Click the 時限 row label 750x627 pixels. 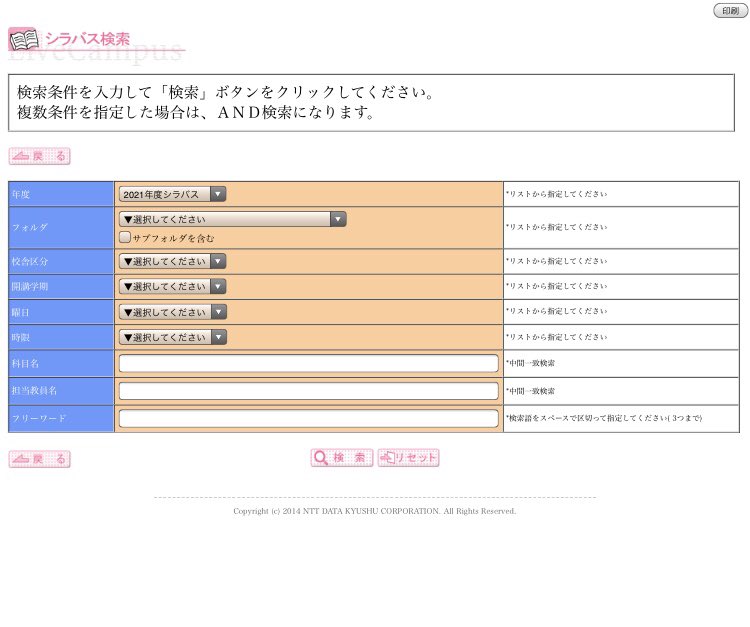[21, 337]
